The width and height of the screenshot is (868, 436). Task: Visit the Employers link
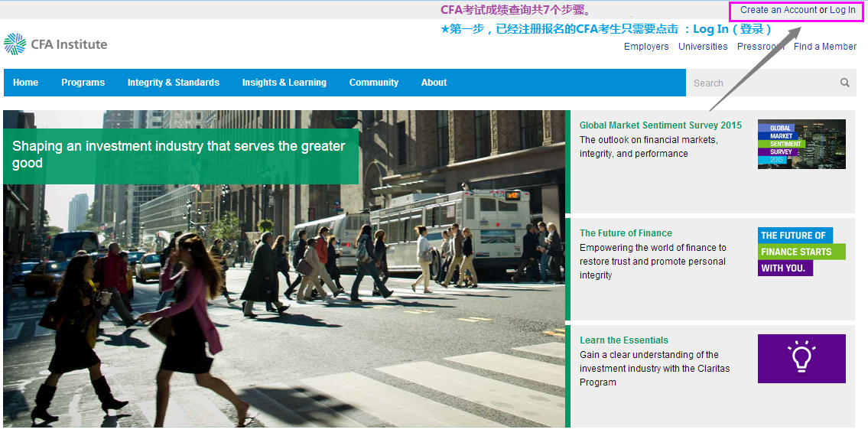pos(646,47)
